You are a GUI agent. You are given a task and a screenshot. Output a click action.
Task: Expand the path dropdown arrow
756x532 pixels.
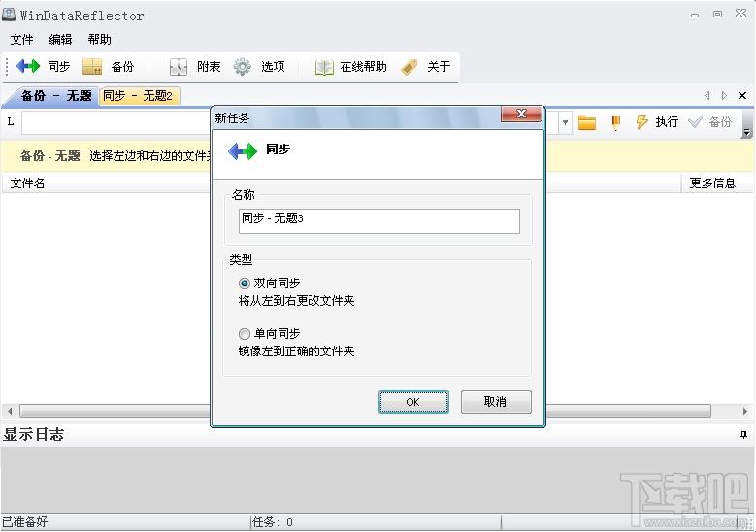tap(565, 122)
